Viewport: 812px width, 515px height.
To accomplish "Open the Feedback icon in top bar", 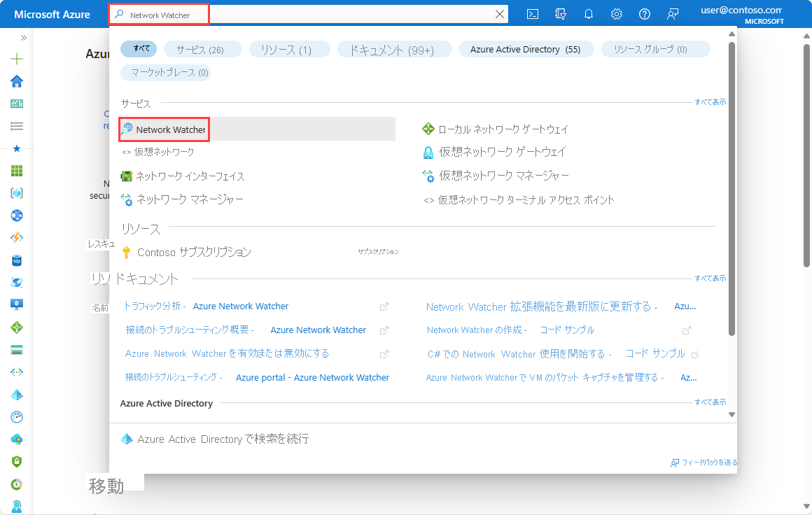I will click(672, 14).
